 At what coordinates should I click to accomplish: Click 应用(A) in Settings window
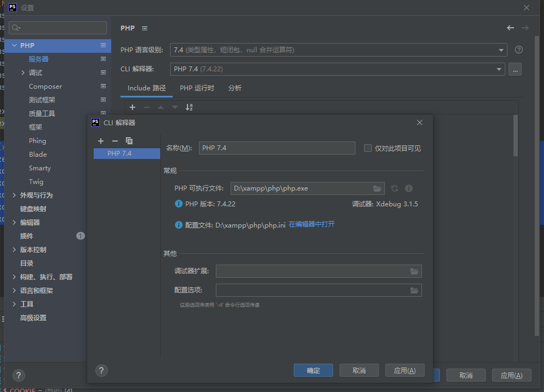512,375
